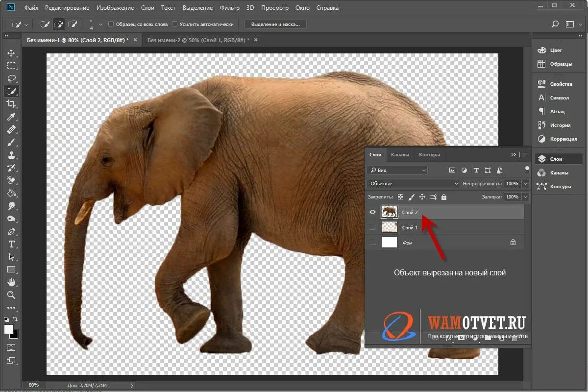Toggle lock transparent pixels

(400, 197)
